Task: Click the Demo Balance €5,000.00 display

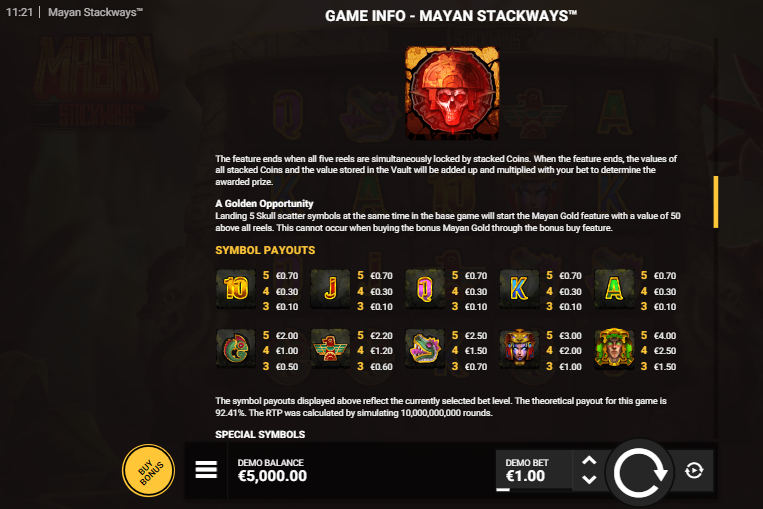Action: (x=272, y=470)
